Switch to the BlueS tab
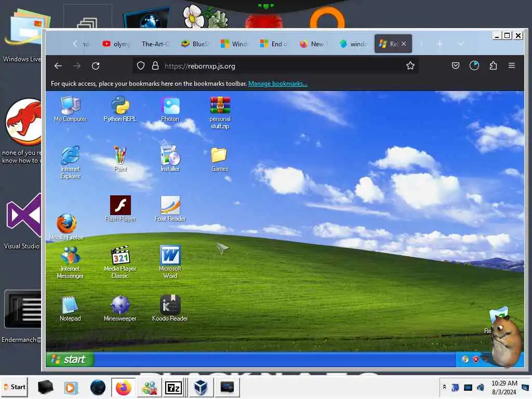Viewport: 532px width, 399px height. coord(195,44)
